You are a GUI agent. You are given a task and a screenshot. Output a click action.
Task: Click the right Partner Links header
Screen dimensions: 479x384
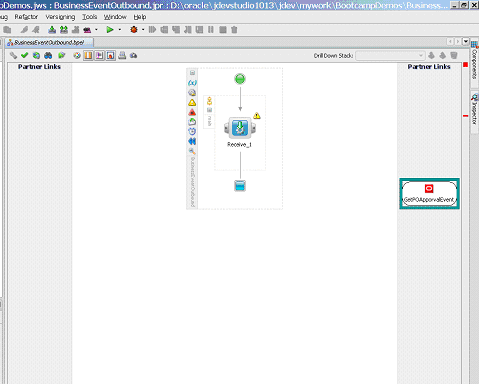click(429, 67)
